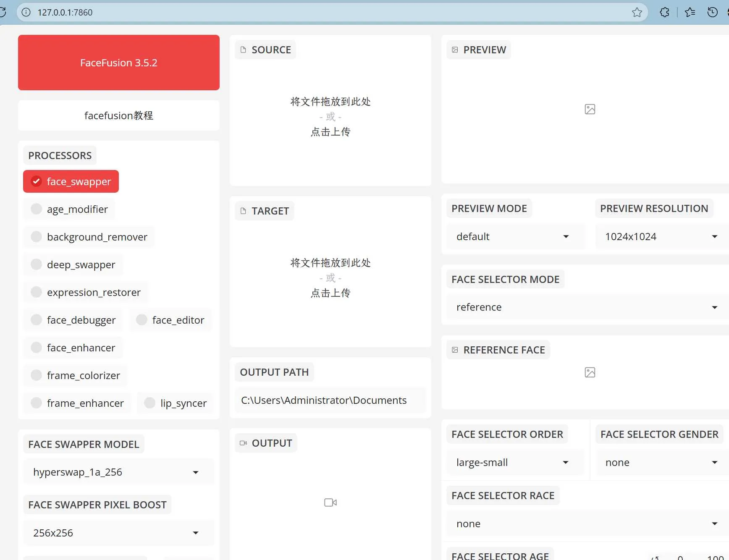Open the FACE SELECTOR MODE dropdown
This screenshot has height=560, width=729.
pyautogui.click(x=587, y=307)
